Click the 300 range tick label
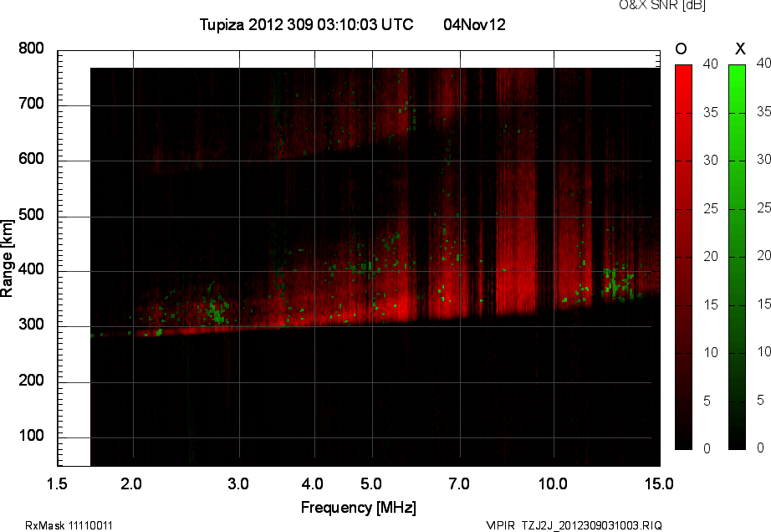771x532 pixels. click(31, 325)
